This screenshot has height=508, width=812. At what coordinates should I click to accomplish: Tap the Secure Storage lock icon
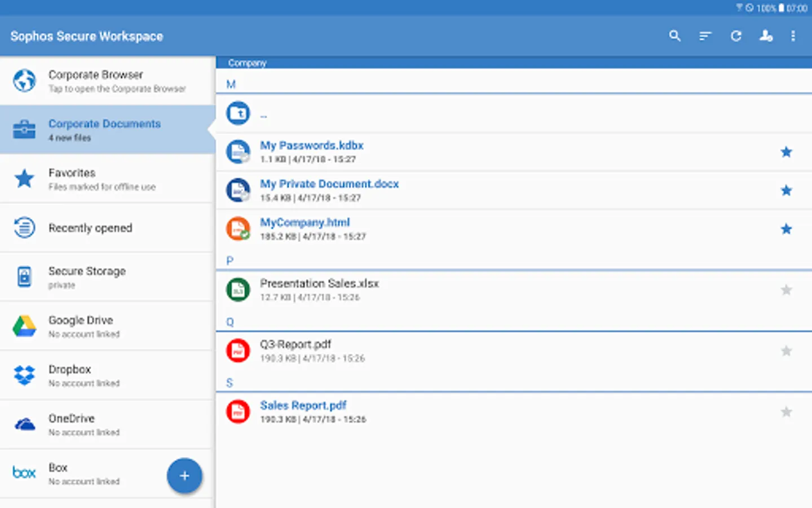pos(24,277)
